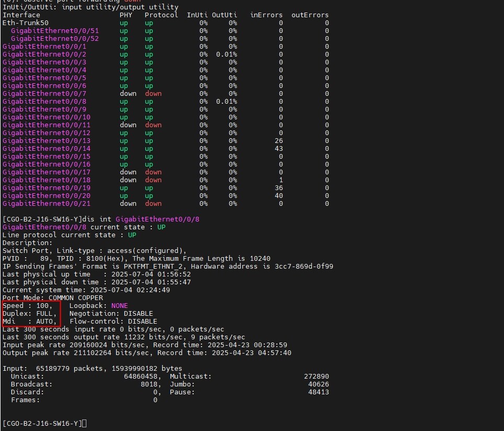Click the GigabitEthernet0/0/2 table row name

tap(44, 54)
